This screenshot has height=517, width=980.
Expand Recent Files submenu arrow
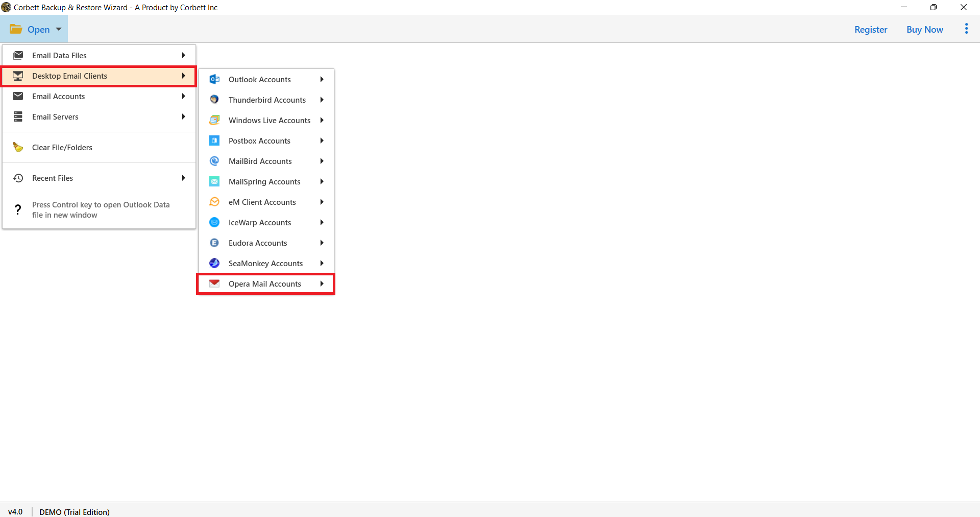pyautogui.click(x=183, y=178)
